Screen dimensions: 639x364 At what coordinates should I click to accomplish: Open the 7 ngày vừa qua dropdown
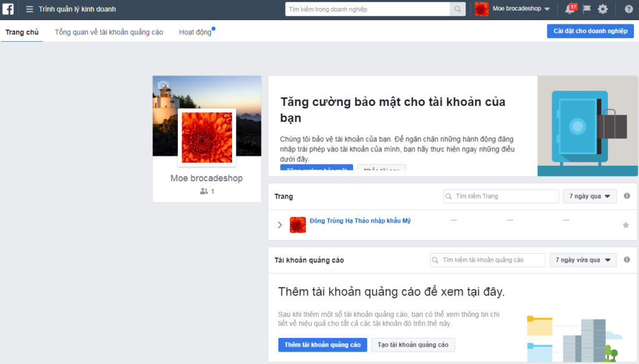click(583, 260)
